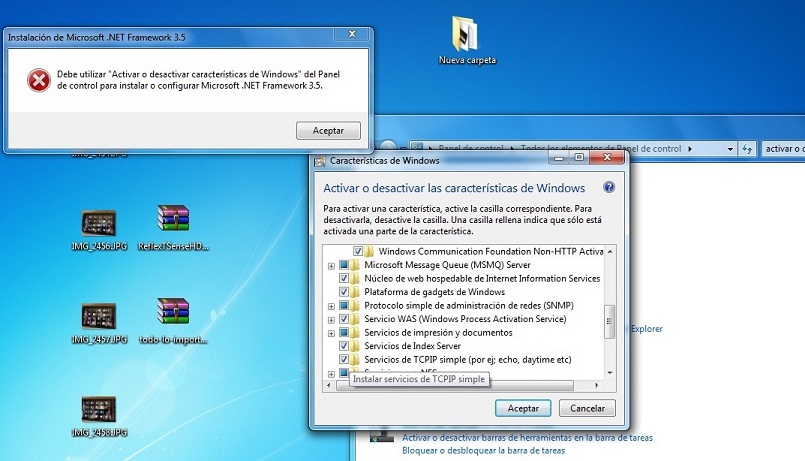Image resolution: width=805 pixels, height=461 pixels.
Task: Click folder icon of Servicios de impresión row
Action: pos(355,333)
